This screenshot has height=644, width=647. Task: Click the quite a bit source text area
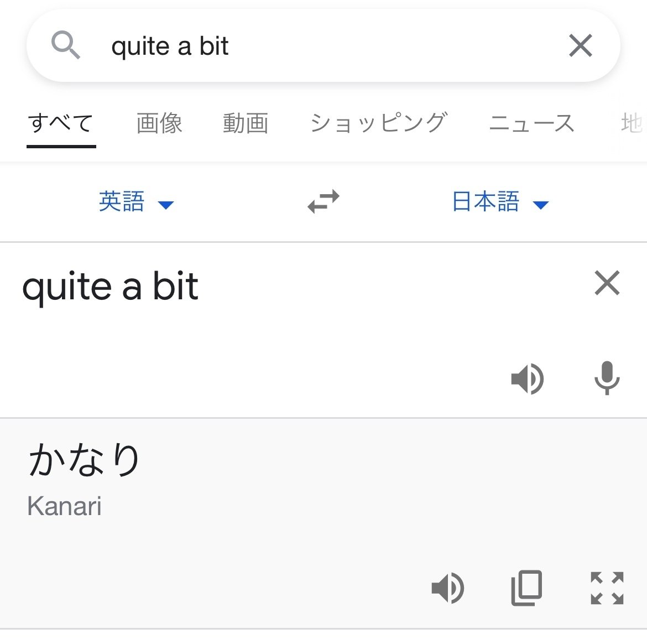[111, 286]
